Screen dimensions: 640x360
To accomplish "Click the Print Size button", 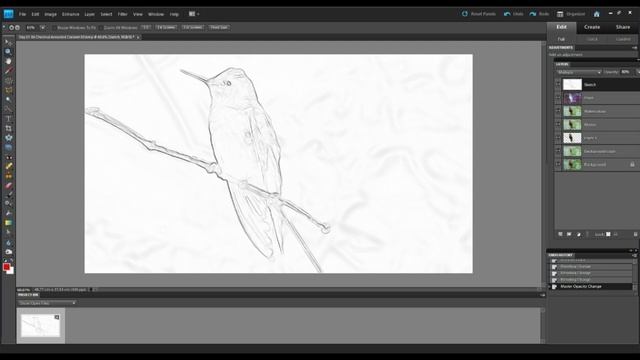I will click(219, 27).
